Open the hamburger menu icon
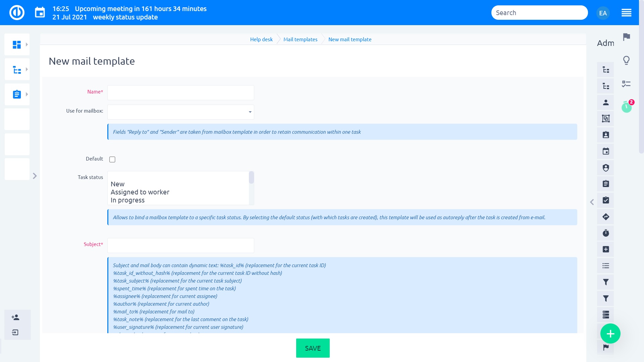The height and width of the screenshot is (362, 644). click(x=626, y=13)
